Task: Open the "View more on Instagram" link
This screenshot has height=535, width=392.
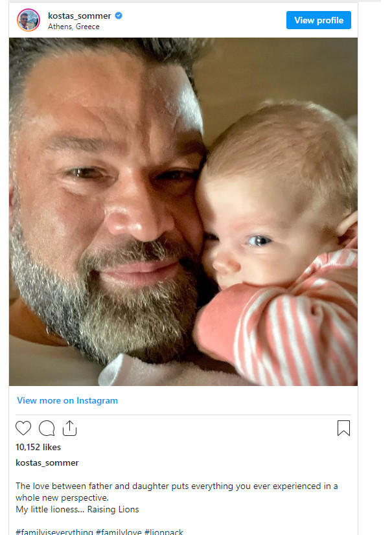Action: tap(67, 400)
